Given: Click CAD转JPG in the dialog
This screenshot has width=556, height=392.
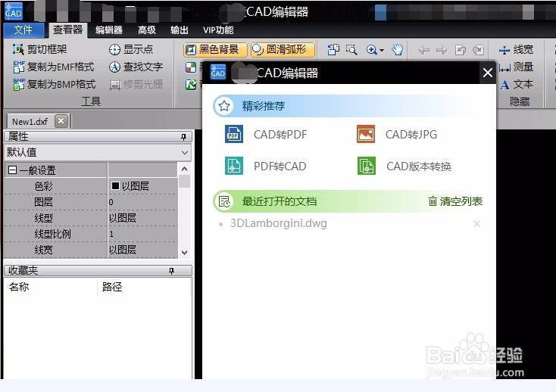Looking at the screenshot, I should pyautogui.click(x=397, y=134).
